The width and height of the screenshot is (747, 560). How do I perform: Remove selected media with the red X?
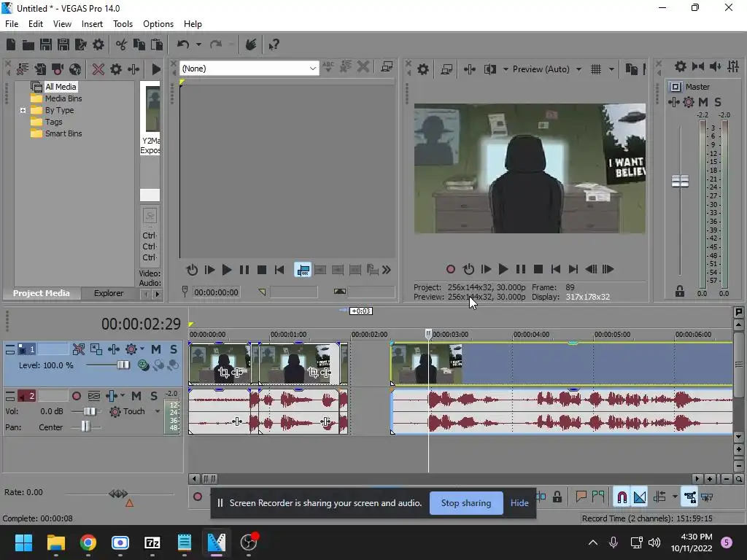click(x=98, y=69)
